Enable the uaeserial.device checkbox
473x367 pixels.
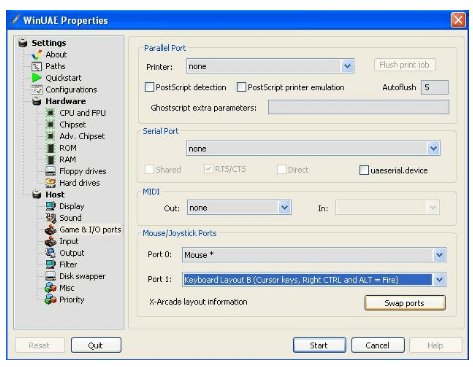coord(364,170)
